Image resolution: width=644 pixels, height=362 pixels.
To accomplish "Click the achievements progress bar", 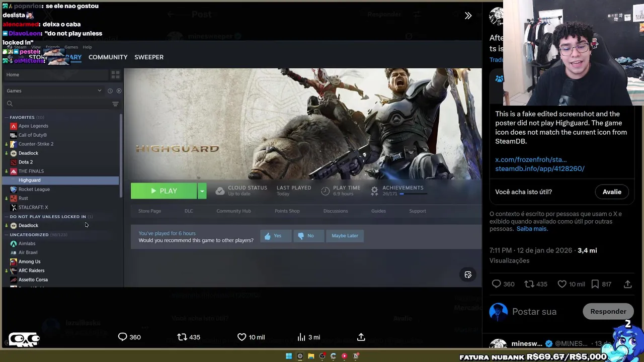I will coord(413,194).
